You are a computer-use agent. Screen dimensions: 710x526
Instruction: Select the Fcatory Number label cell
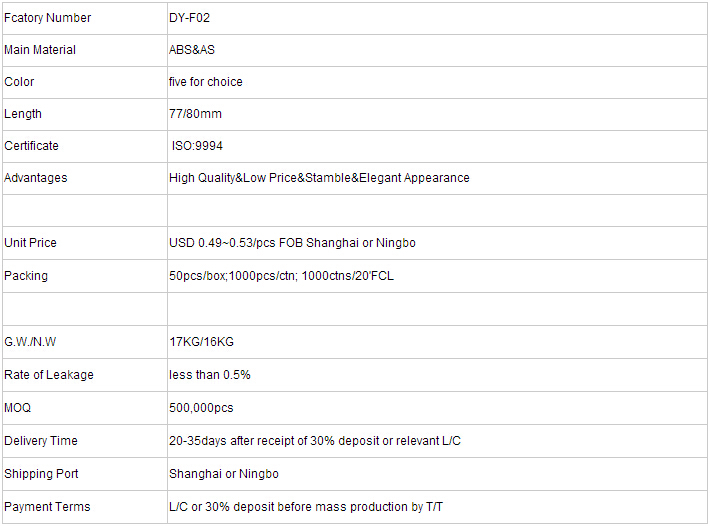pos(85,18)
